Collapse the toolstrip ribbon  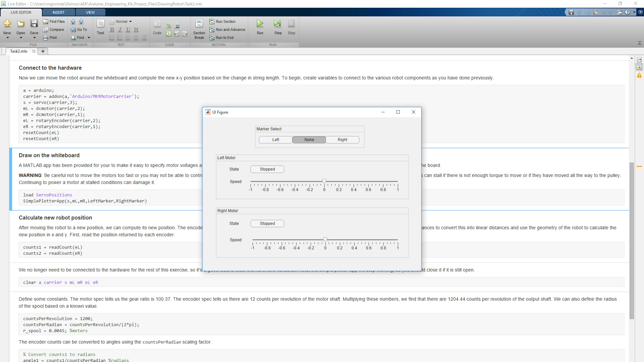639,43
